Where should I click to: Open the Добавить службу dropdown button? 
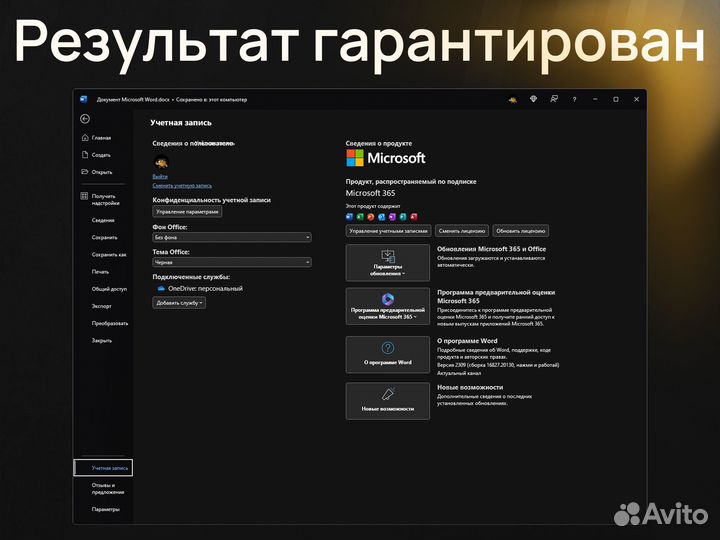(x=179, y=303)
